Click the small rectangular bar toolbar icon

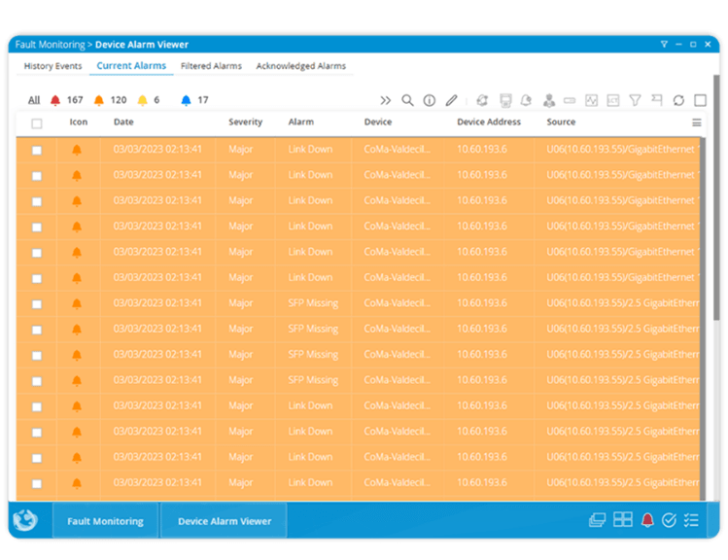[x=570, y=100]
